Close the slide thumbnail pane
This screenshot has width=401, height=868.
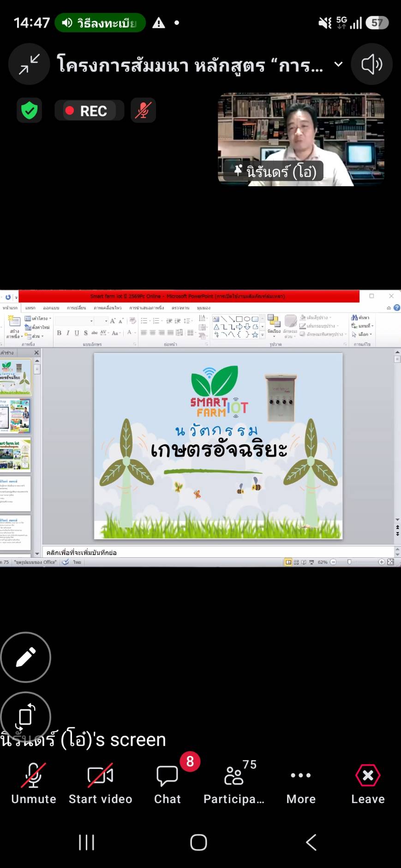pos(36,353)
